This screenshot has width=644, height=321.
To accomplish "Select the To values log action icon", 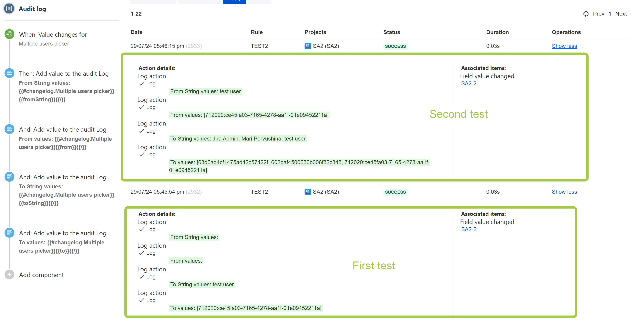I will pyautogui.click(x=9, y=233).
